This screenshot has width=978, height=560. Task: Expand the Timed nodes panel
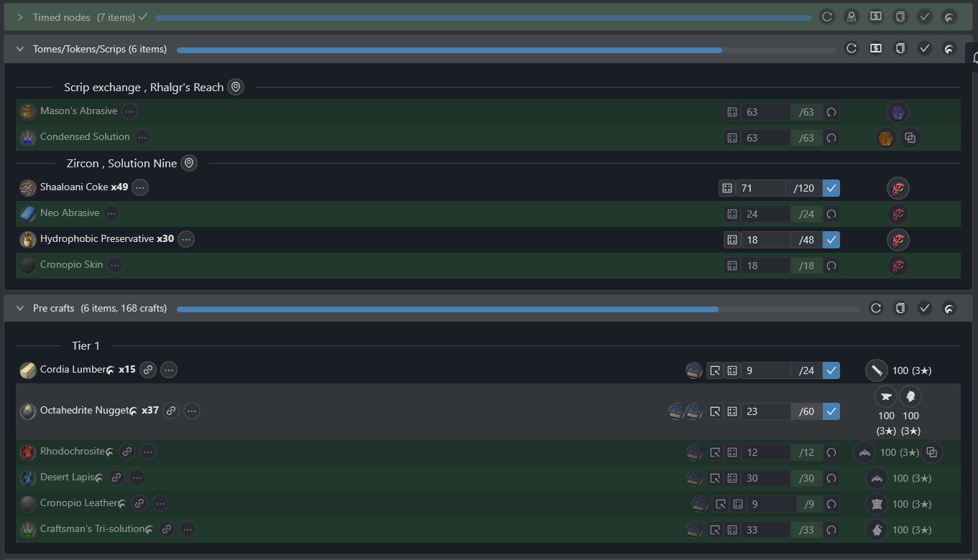(20, 17)
